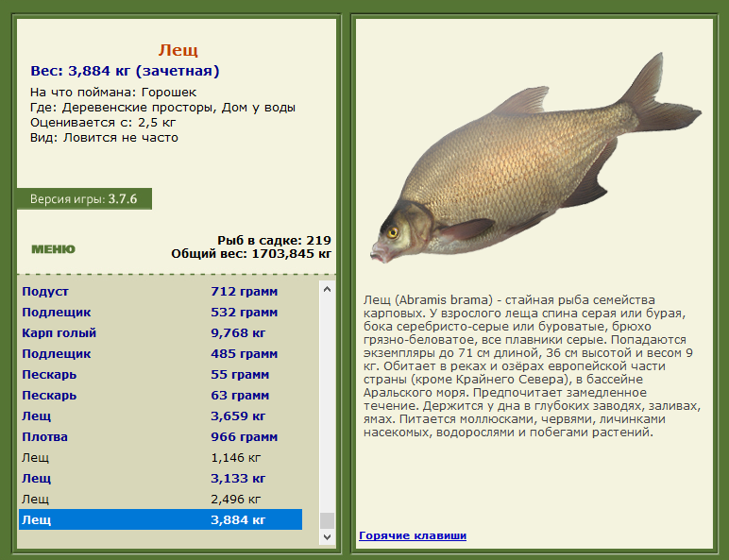Select the Подуст 712 грамм row
The height and width of the screenshot is (560, 729).
[x=161, y=292]
